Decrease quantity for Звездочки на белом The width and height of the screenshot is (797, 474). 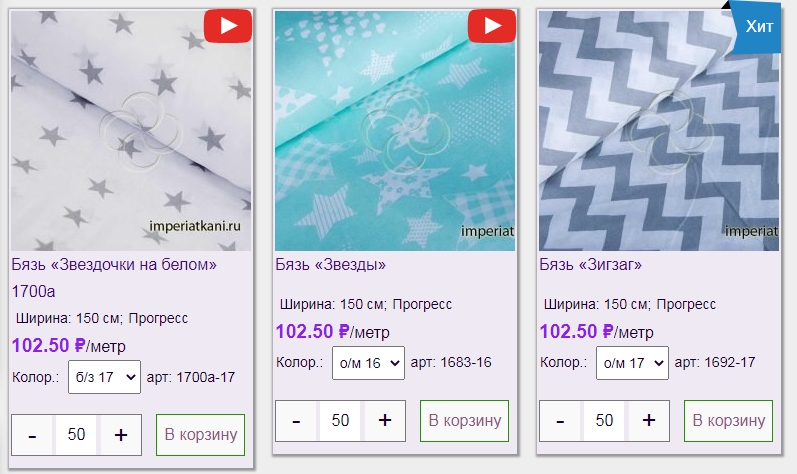tap(33, 435)
